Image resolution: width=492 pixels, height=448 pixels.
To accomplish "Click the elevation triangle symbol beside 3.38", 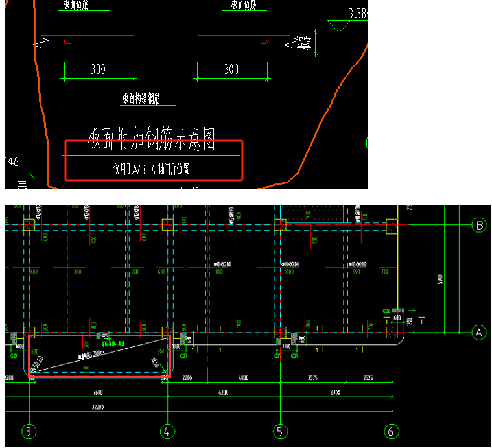I will [x=339, y=26].
